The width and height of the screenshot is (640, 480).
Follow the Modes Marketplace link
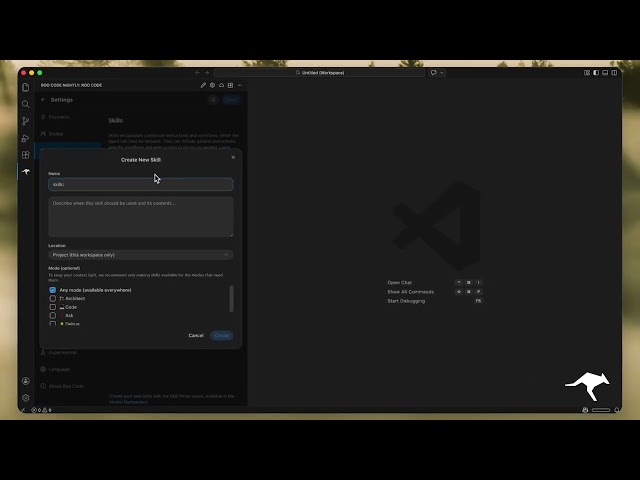point(129,402)
